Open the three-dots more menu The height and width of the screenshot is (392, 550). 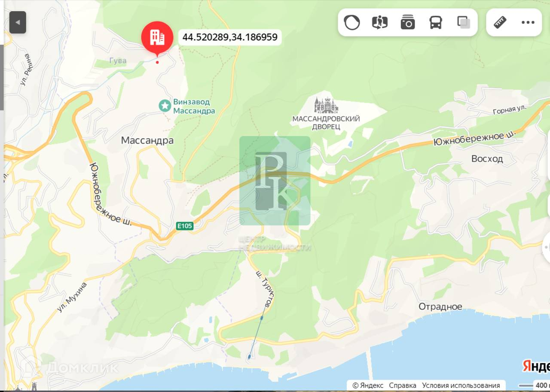point(528,22)
